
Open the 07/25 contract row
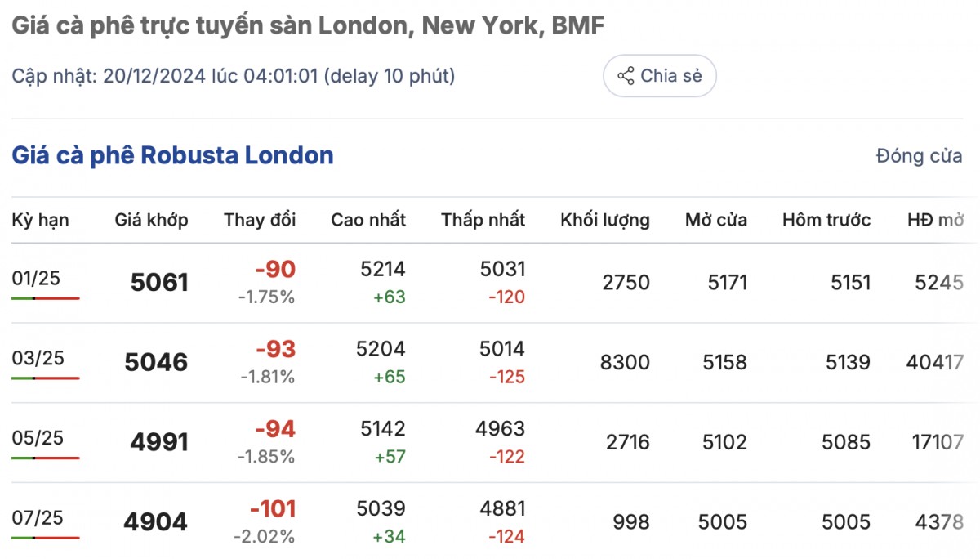click(x=36, y=518)
